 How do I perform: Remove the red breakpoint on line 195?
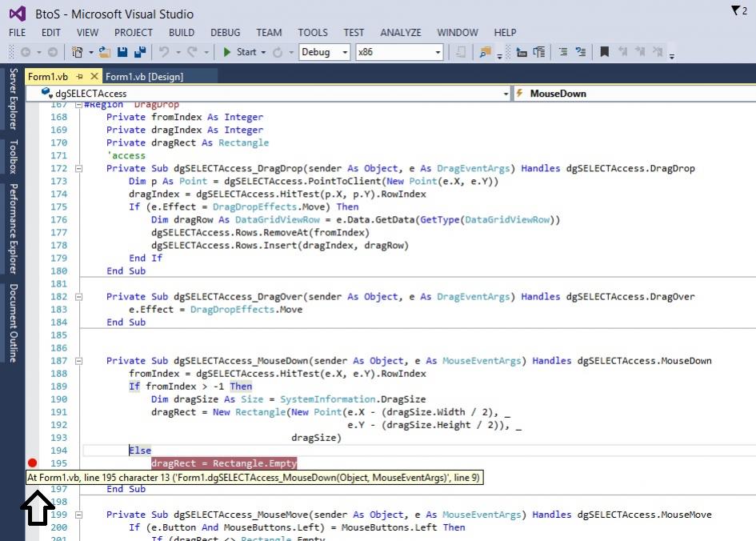[32, 463]
